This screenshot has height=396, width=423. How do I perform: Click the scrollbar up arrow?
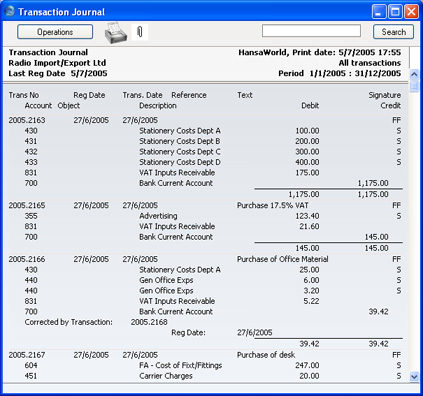click(x=414, y=74)
